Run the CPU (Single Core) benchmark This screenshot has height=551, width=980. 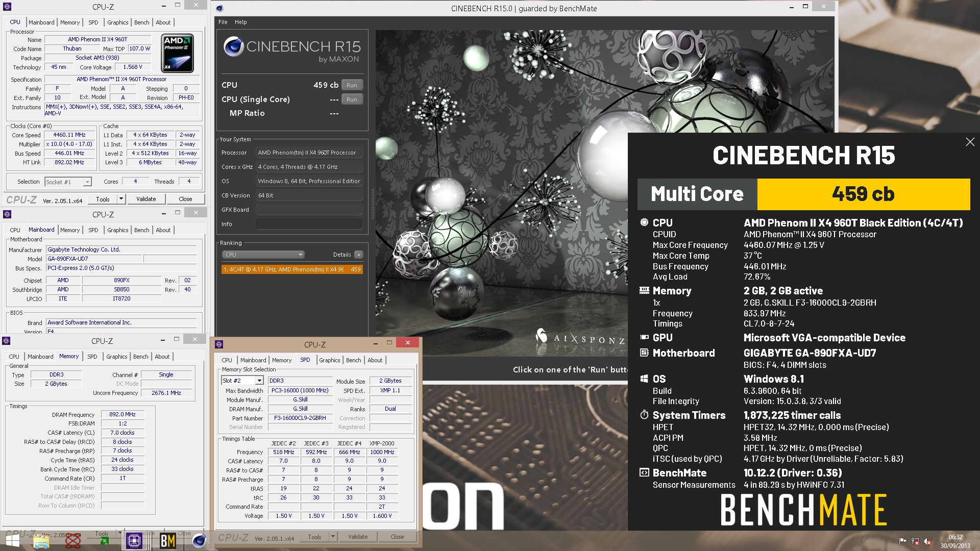352,99
